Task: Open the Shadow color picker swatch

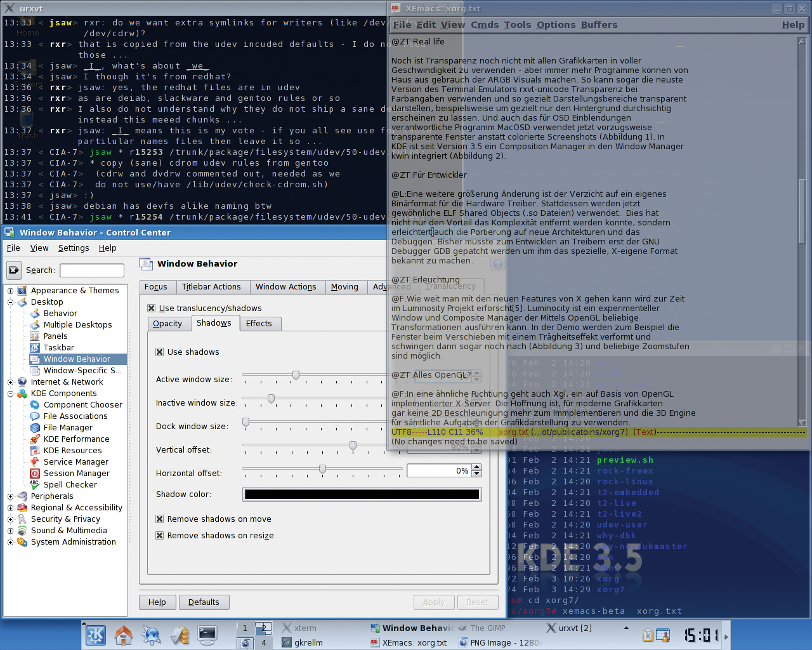Action: [x=362, y=494]
